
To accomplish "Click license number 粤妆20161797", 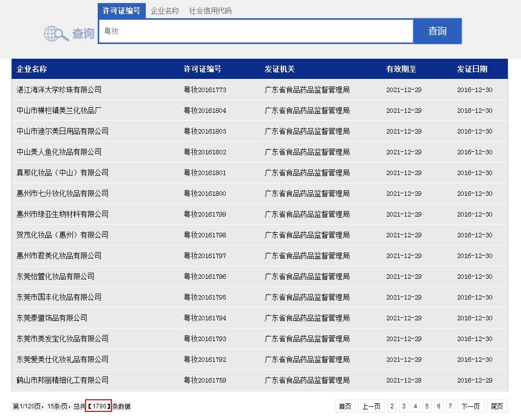I will (205, 256).
